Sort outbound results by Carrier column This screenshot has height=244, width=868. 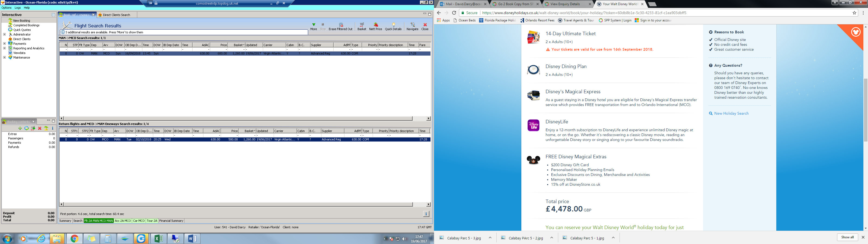pos(274,45)
